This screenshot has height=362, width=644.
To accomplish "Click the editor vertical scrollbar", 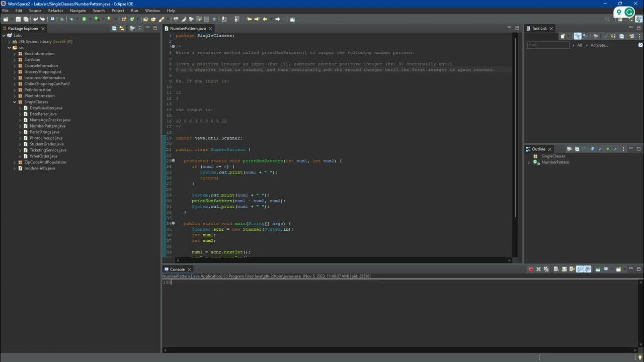I will point(514,127).
